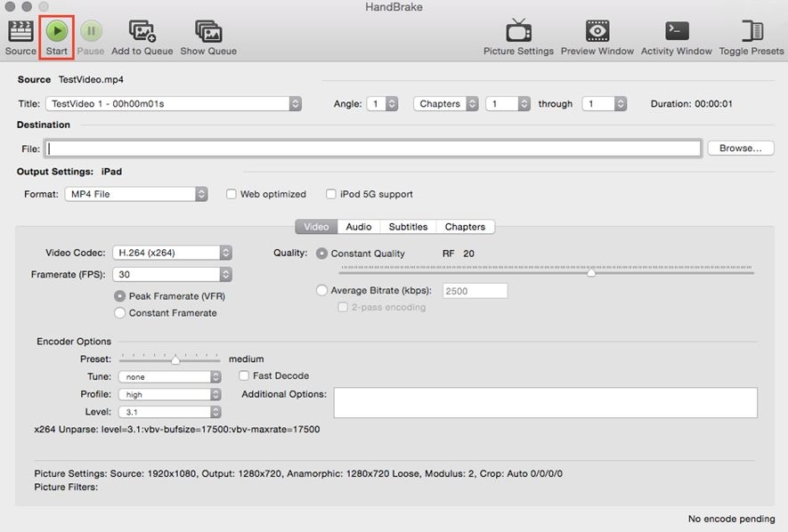The height and width of the screenshot is (532, 788).
Task: Open the Profile high dropdown
Action: click(170, 394)
